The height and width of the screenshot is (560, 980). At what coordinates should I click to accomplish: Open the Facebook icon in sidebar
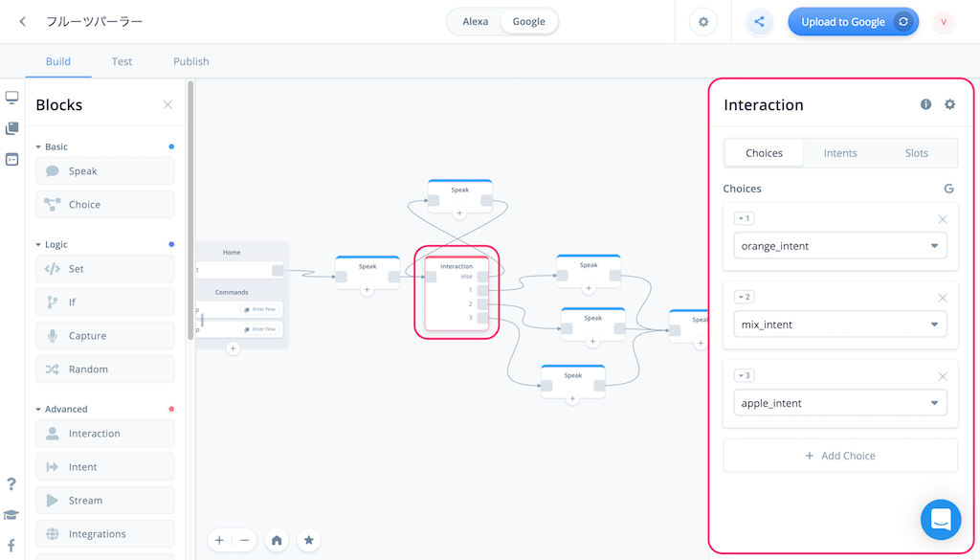coord(11,546)
